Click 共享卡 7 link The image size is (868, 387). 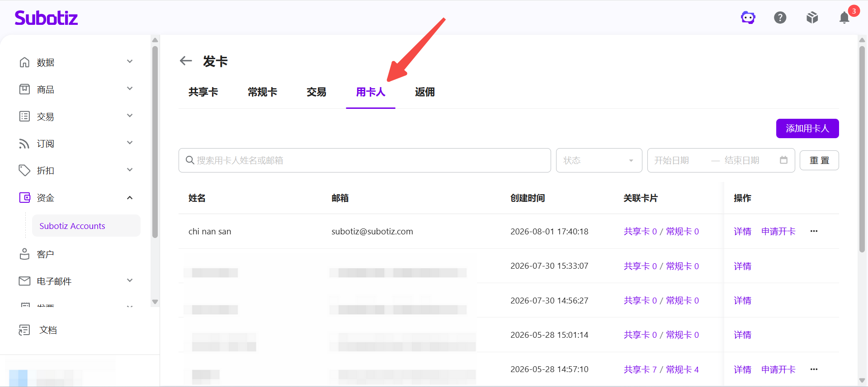point(640,370)
